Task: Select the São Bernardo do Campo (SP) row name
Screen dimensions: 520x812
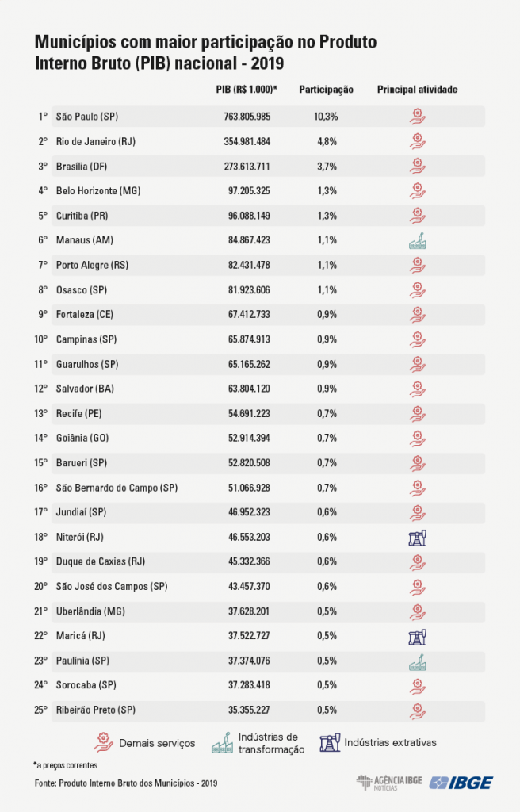Action: click(x=117, y=488)
